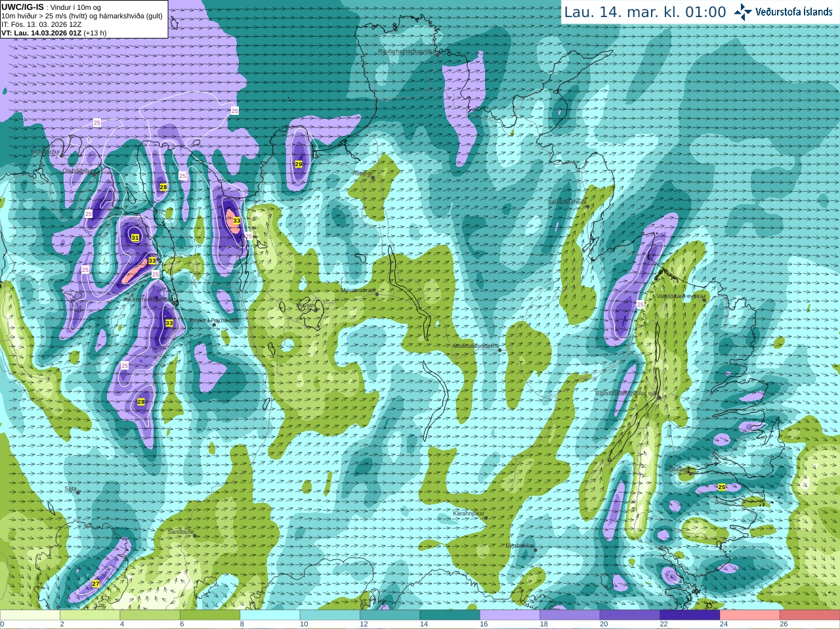Click the white 25 contour label beside Vatnsskarð eystra

[640, 305]
